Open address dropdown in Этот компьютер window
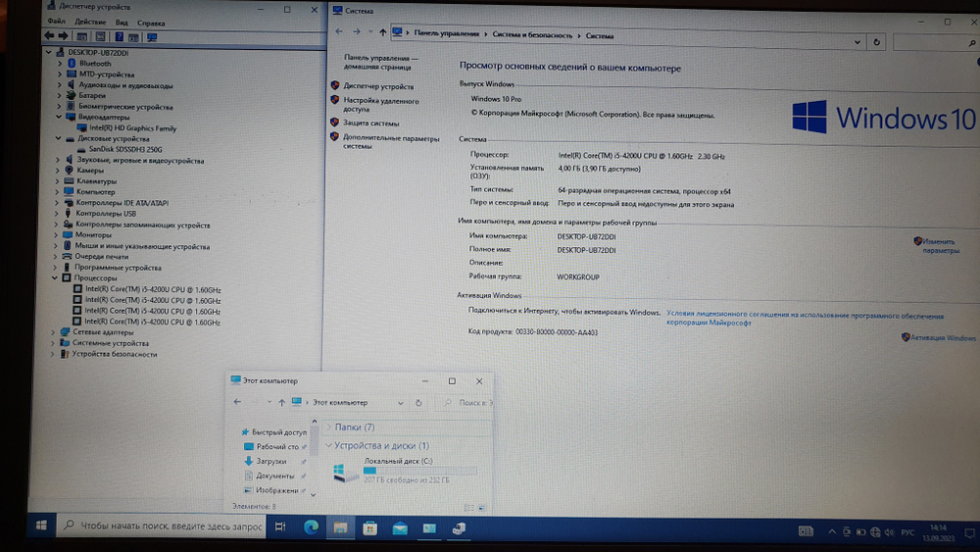Screen dimensions: 980x552 [x=401, y=403]
